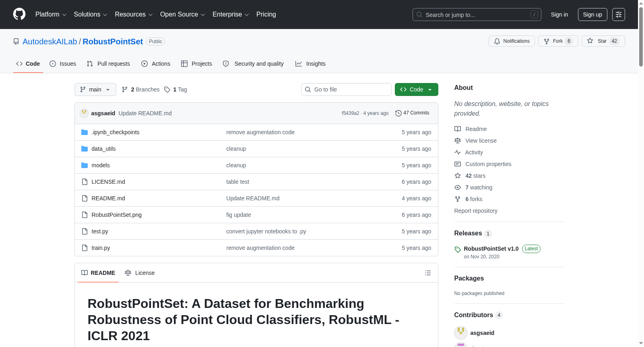The width and height of the screenshot is (644, 347).
Task: Go to the GitHub homepage logo
Action: [x=19, y=14]
